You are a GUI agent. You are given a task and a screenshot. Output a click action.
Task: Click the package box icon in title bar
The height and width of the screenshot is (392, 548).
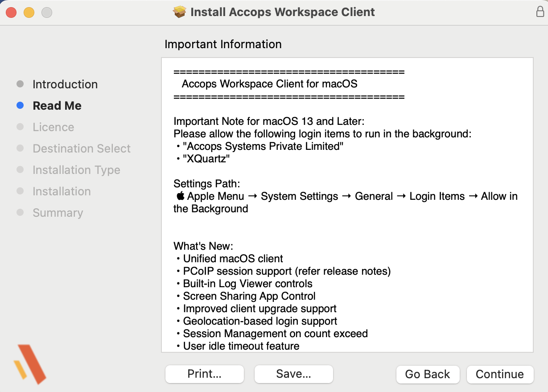coord(179,12)
